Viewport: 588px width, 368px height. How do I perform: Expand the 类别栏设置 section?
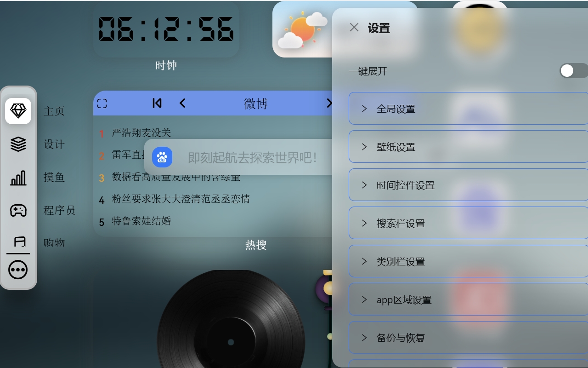point(468,261)
